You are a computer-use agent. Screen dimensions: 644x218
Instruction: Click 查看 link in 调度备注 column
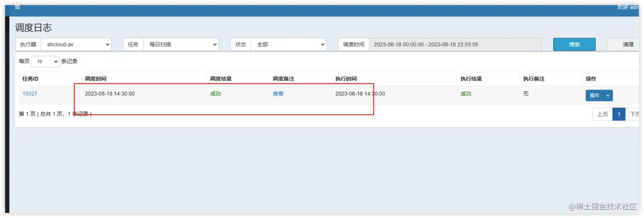click(x=278, y=93)
